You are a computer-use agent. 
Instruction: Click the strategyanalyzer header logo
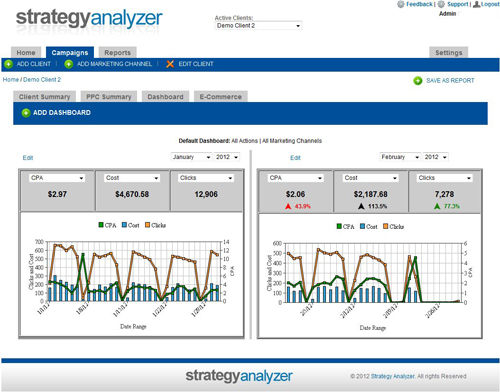pos(89,18)
